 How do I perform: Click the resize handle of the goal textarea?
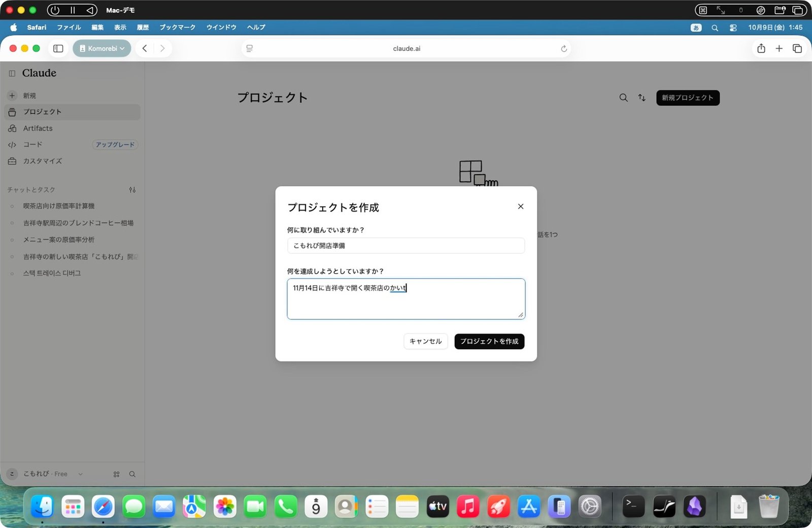521,315
